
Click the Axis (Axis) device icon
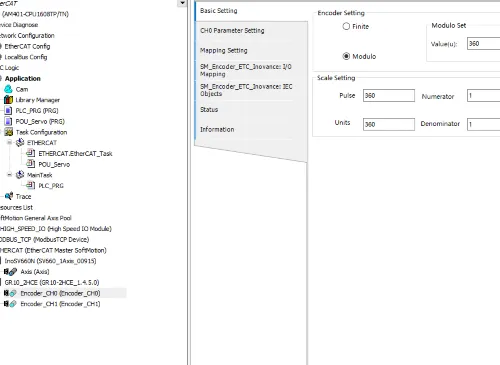click(x=10, y=272)
